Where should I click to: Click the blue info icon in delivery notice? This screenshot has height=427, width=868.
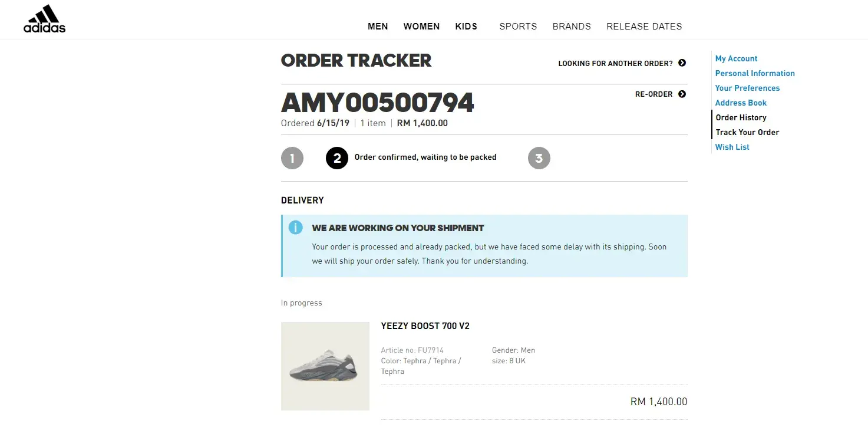[295, 228]
